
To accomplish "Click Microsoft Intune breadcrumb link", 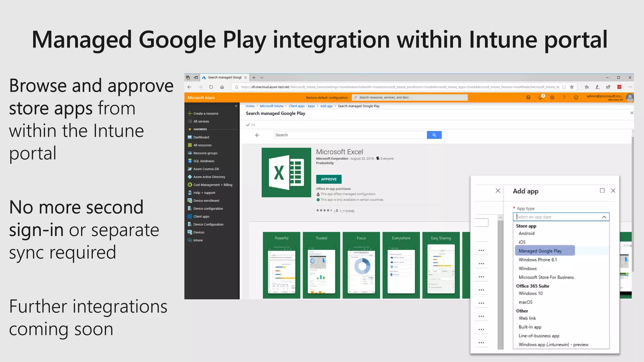I will pos(271,106).
